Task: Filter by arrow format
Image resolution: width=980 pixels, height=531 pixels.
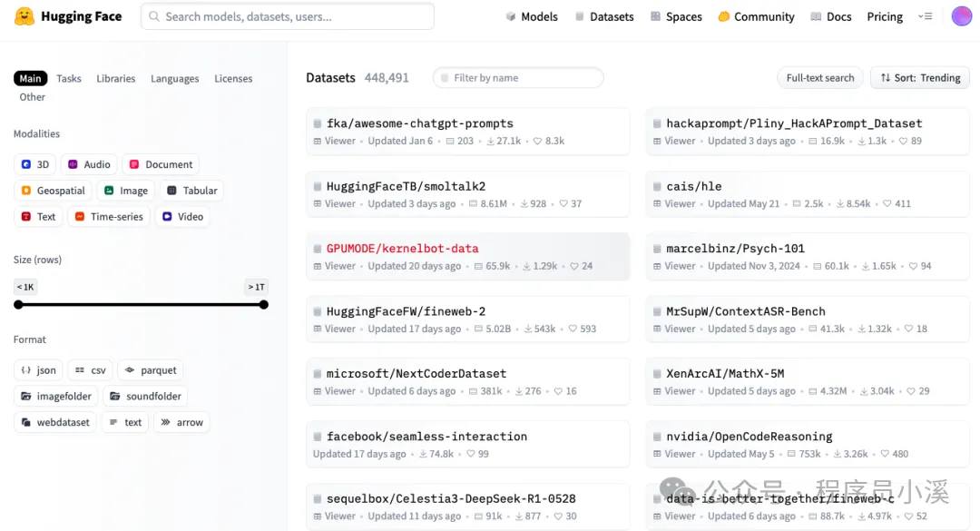Action: [181, 422]
